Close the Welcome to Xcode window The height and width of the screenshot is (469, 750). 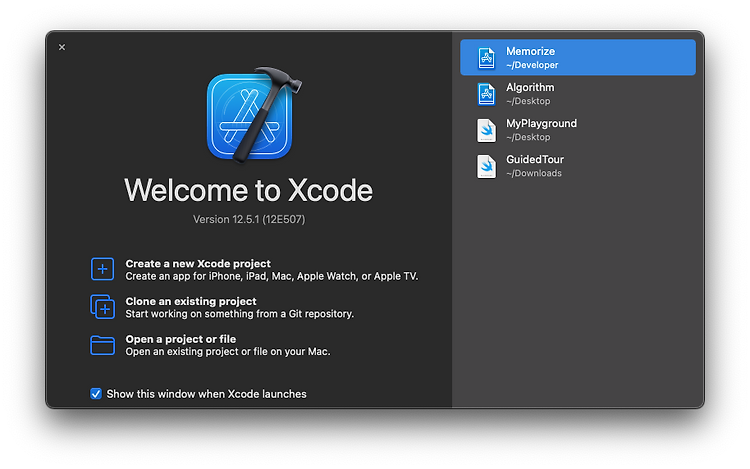pos(62,47)
